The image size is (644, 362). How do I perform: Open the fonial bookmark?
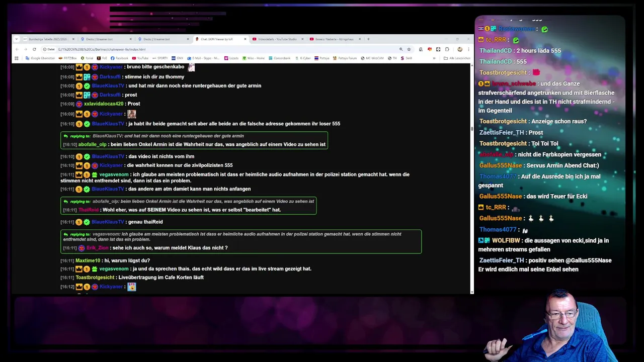[88, 58]
